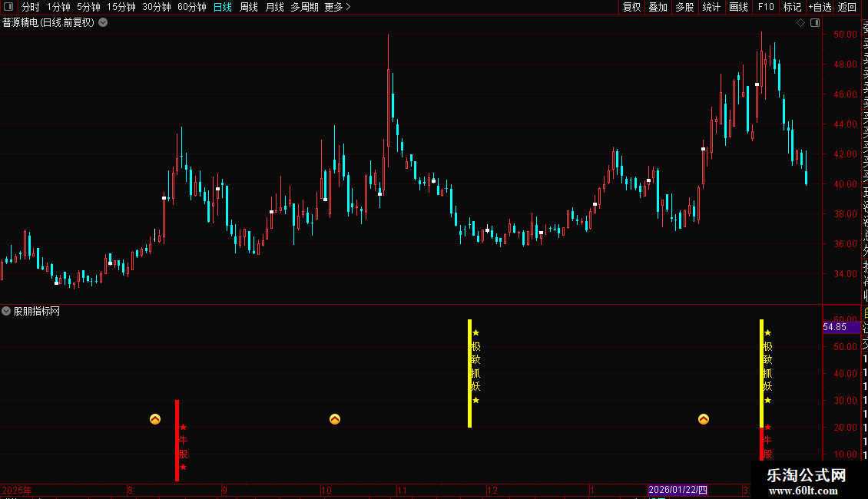Image resolution: width=868 pixels, height=499 pixels.
Task: Click the red 牛股 bar in August
Action: (177, 441)
